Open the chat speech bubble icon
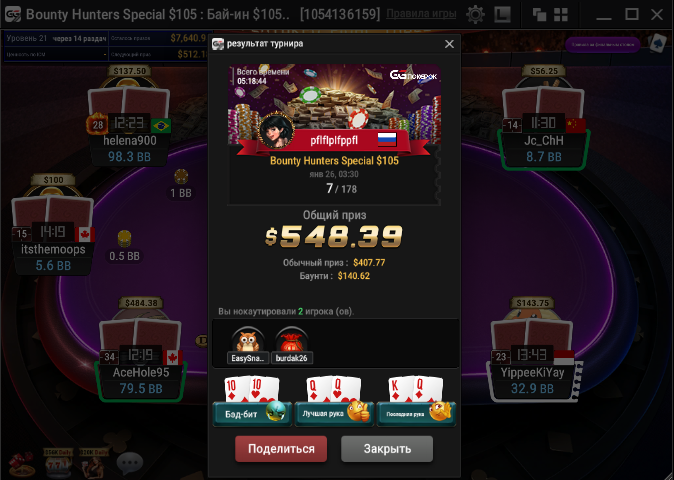Screen dimensions: 674x480 [x=130, y=463]
